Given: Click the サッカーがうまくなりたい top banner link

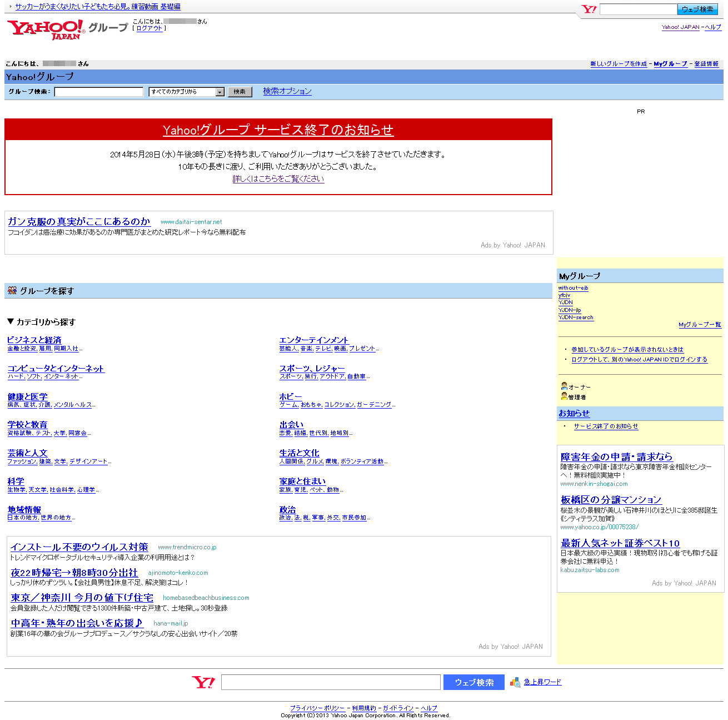Looking at the screenshot, I should click(97, 7).
